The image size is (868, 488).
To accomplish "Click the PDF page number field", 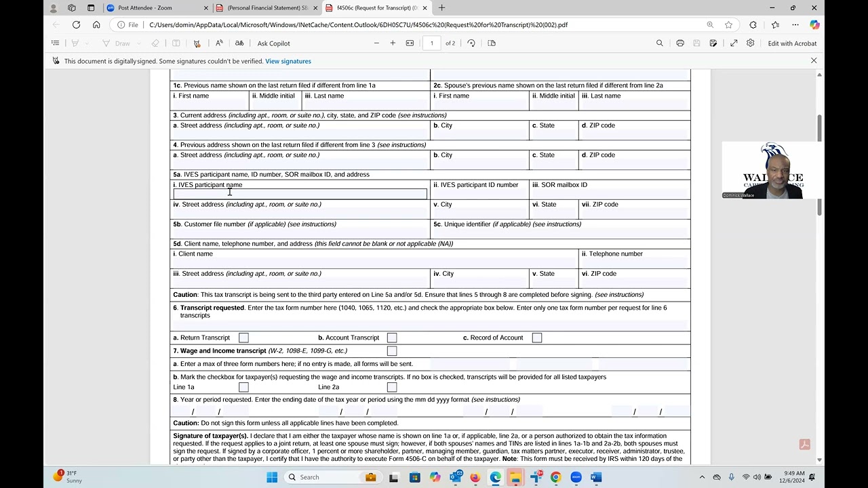I will coord(431,43).
